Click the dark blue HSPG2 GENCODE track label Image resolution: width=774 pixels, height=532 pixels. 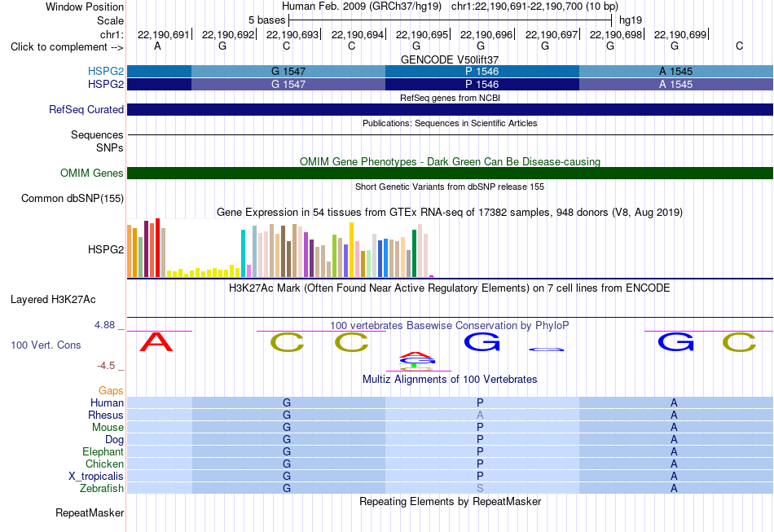coord(106,85)
